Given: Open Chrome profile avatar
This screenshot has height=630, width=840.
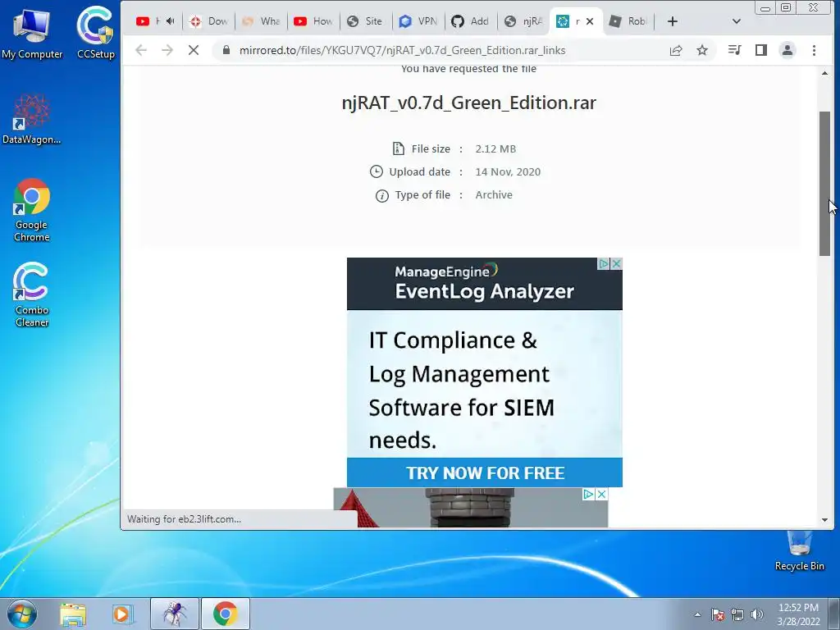Looking at the screenshot, I should [787, 50].
